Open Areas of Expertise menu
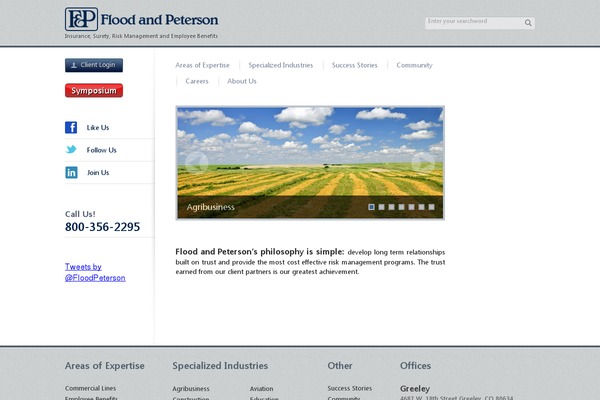The height and width of the screenshot is (400, 600). (x=202, y=65)
